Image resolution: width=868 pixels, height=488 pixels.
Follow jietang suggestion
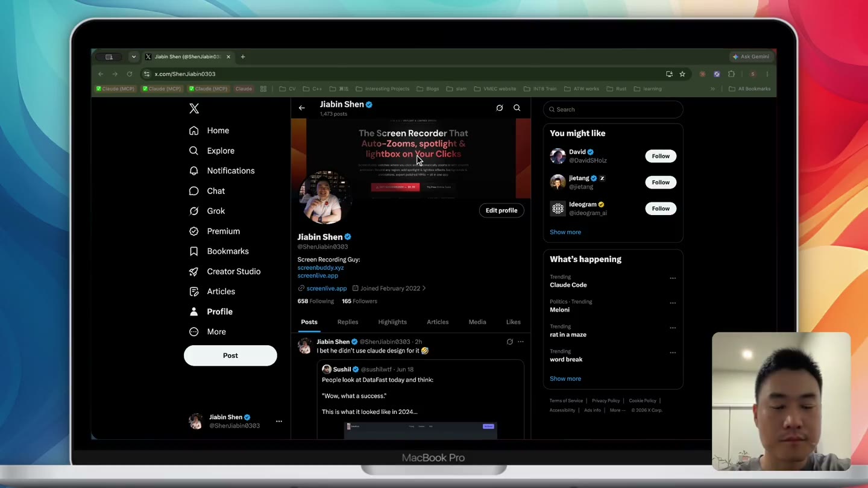[661, 182]
